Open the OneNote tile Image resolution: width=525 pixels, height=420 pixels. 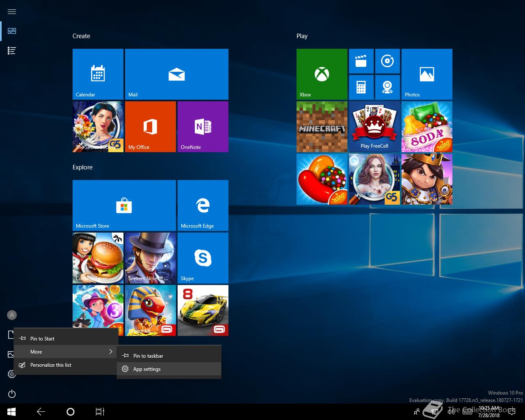tap(203, 127)
